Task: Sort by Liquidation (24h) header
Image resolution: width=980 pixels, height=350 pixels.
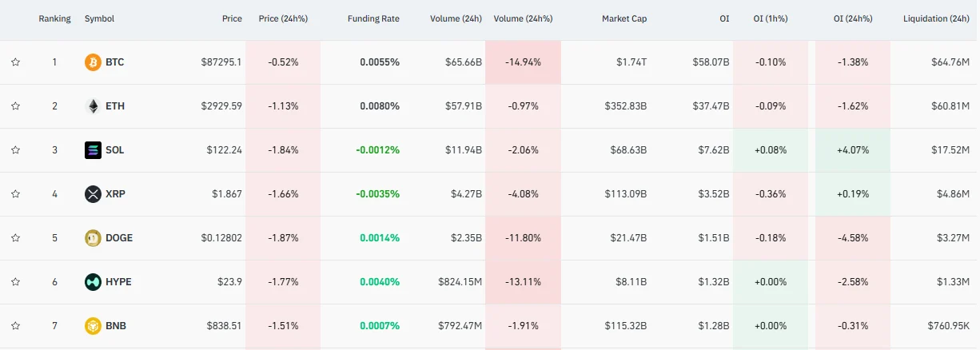Action: (936, 18)
